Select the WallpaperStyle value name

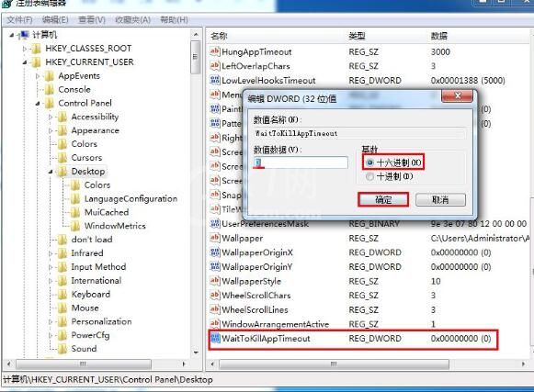(251, 281)
